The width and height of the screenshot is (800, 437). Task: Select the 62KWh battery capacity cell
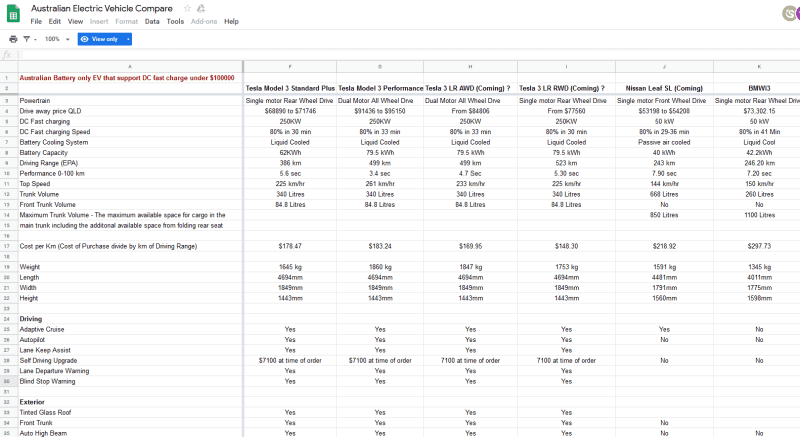pyautogui.click(x=290, y=152)
